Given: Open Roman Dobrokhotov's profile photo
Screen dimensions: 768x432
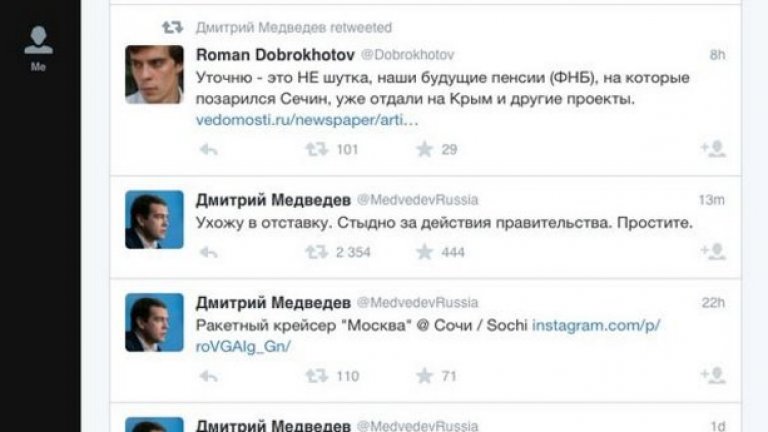Looking at the screenshot, I should pos(154,74).
